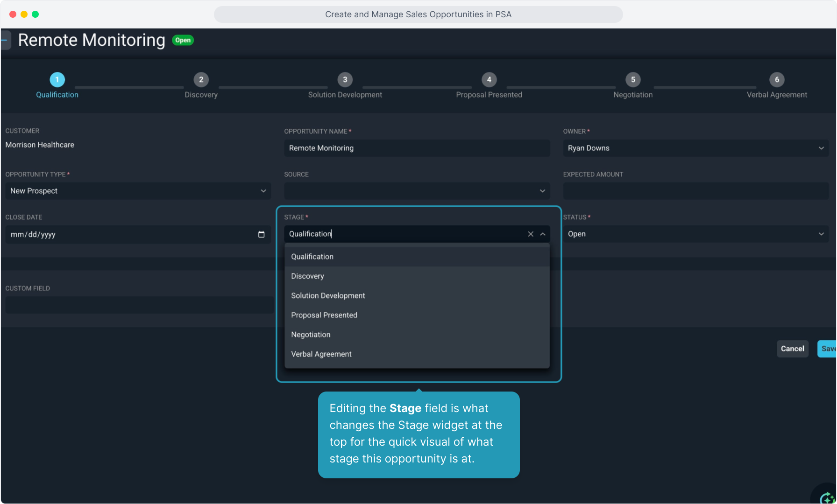The height and width of the screenshot is (504, 837).
Task: Click stage step 6 Verbal Agreement circle
Action: coord(777,79)
